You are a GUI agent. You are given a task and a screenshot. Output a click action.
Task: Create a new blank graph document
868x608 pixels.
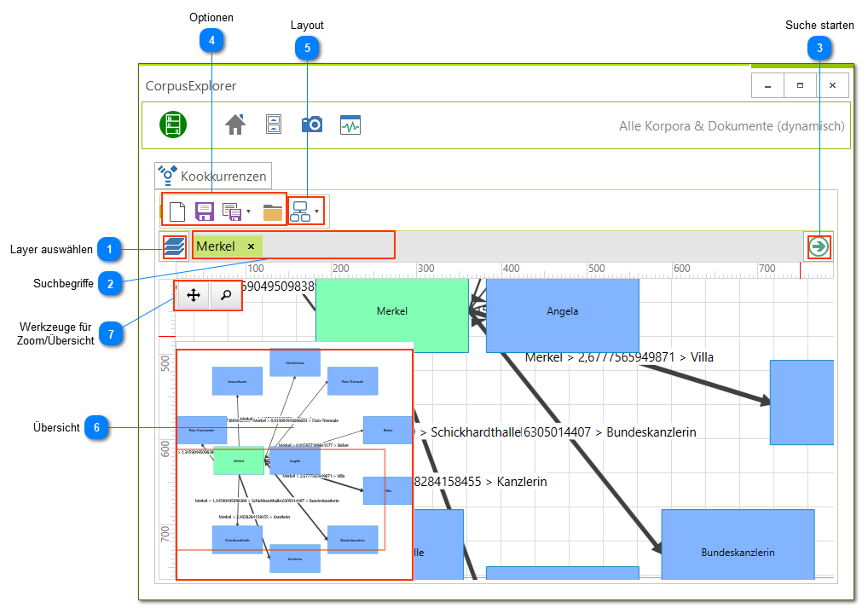tap(177, 211)
